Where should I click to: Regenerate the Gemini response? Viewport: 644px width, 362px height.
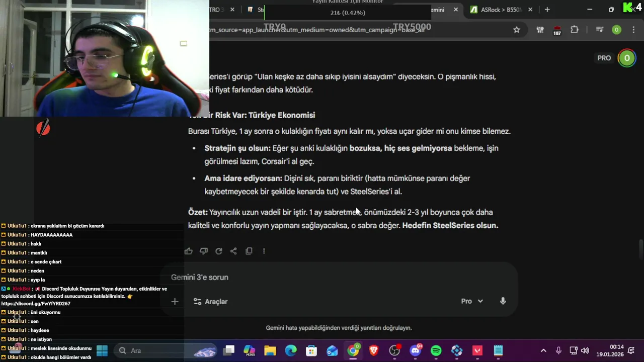(219, 251)
